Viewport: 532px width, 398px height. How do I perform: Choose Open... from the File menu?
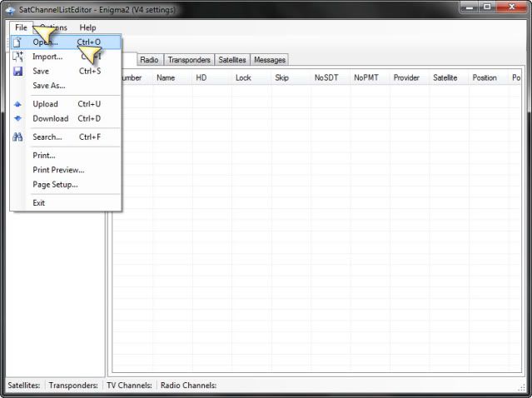[66, 42]
